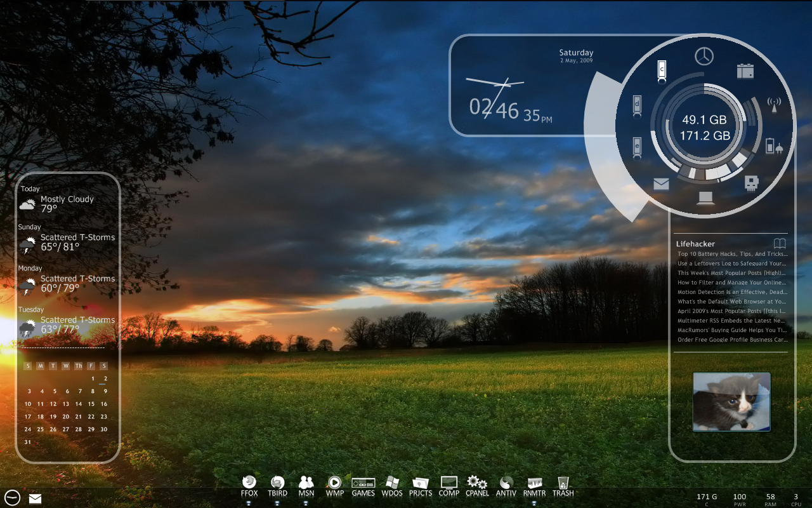Open the Lifehacker feed title link
Image resolution: width=812 pixels, height=508 pixels.
pos(695,244)
